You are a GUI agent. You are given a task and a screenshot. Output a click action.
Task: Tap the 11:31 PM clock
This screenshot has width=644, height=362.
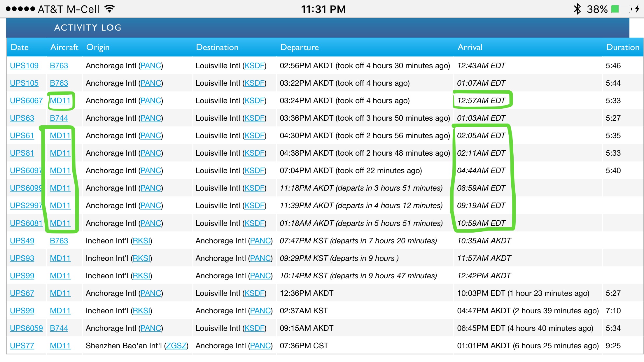tap(323, 9)
